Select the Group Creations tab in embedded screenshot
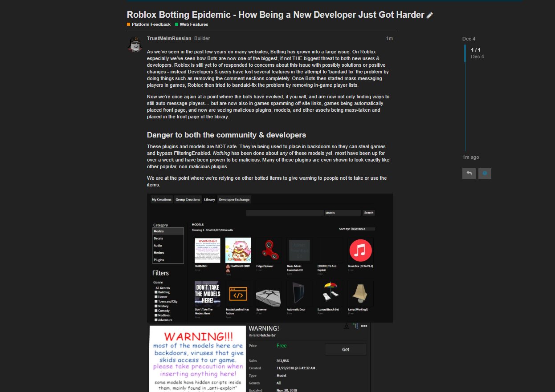 click(188, 199)
